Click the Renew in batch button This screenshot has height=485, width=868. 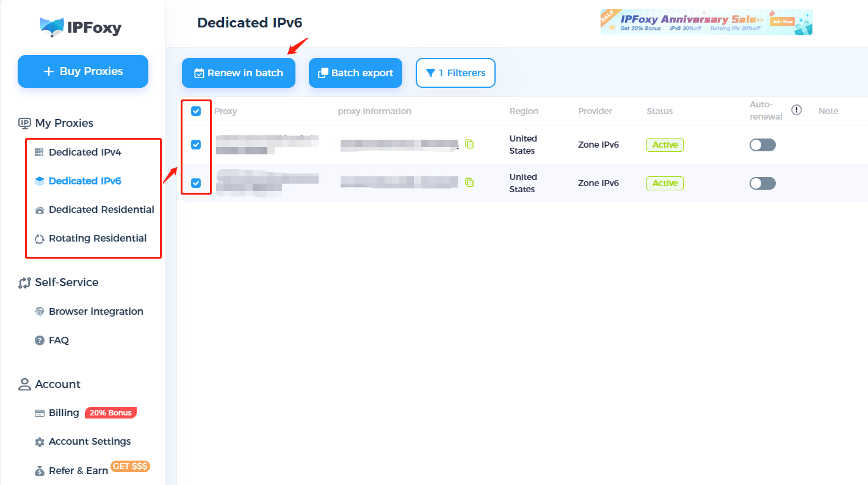[x=238, y=73]
